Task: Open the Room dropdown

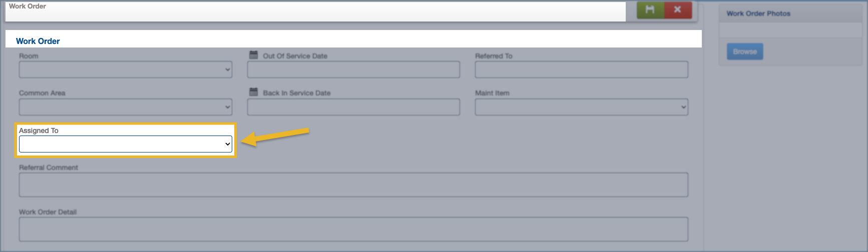Action: (125, 69)
